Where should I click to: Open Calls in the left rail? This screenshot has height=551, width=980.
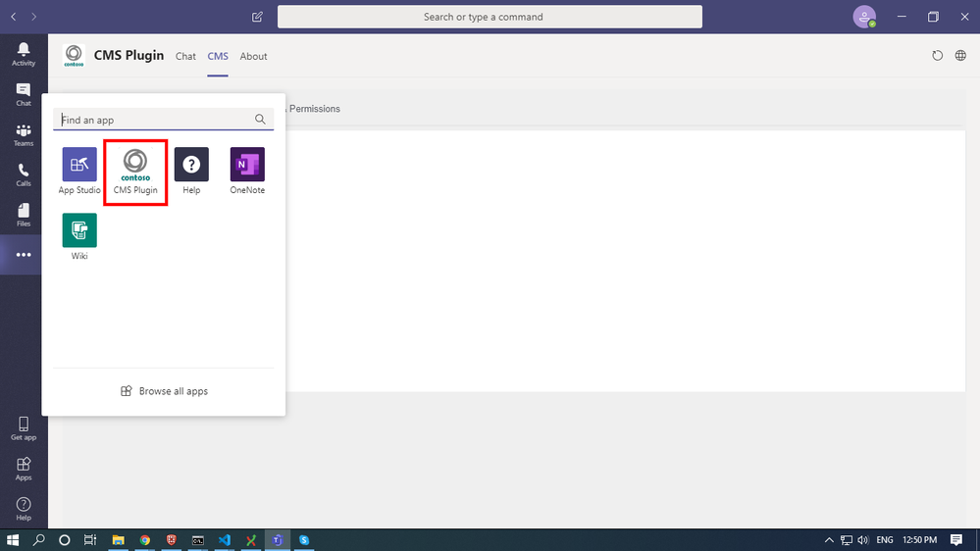coord(24,175)
